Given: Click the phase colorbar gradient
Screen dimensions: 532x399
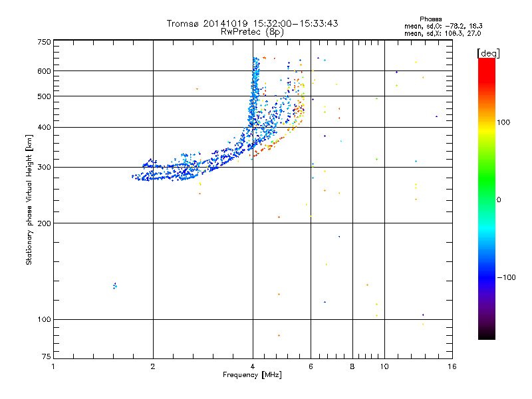Looking at the screenshot, I should point(487,198).
